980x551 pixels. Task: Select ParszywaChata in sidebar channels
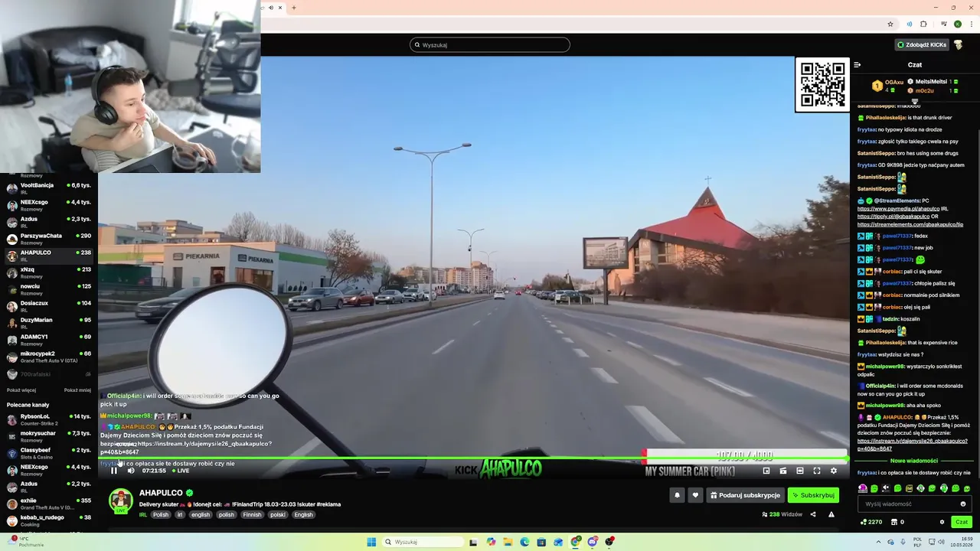pos(49,239)
